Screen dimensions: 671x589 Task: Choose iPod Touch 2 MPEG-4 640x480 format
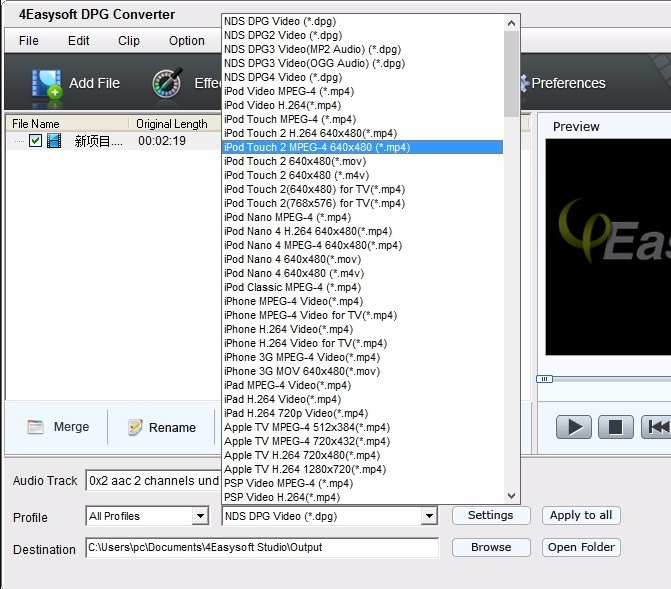click(x=362, y=147)
